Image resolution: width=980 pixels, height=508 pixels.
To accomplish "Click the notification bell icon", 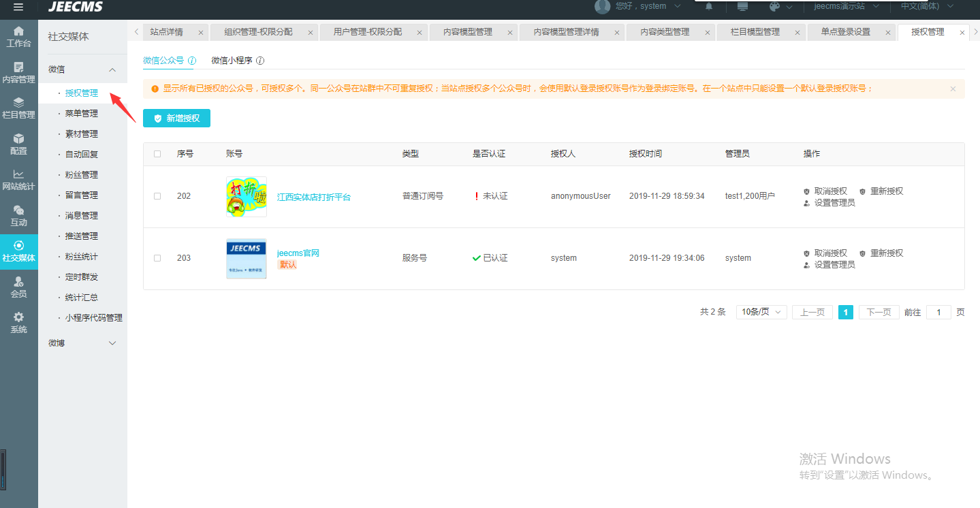I will tap(709, 7).
